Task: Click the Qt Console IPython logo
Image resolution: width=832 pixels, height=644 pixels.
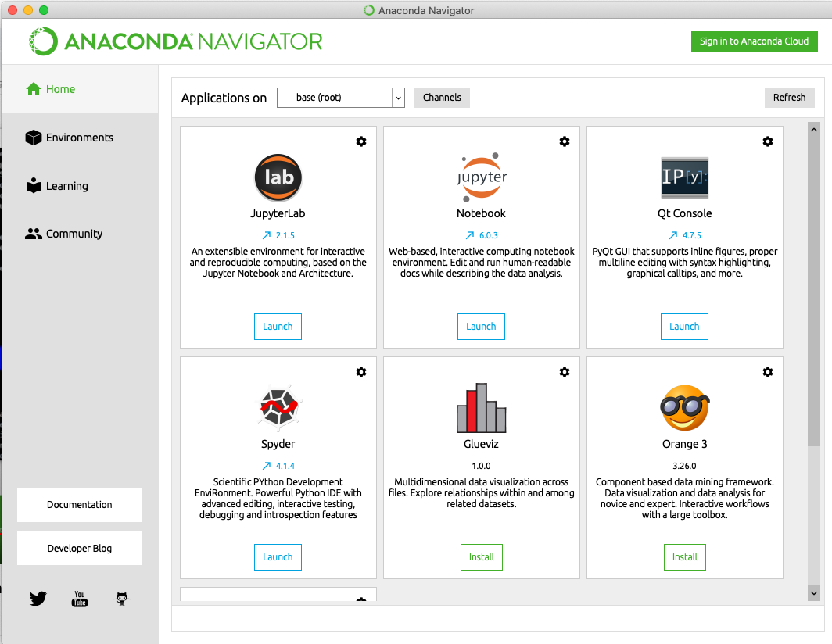Action: coord(684,177)
